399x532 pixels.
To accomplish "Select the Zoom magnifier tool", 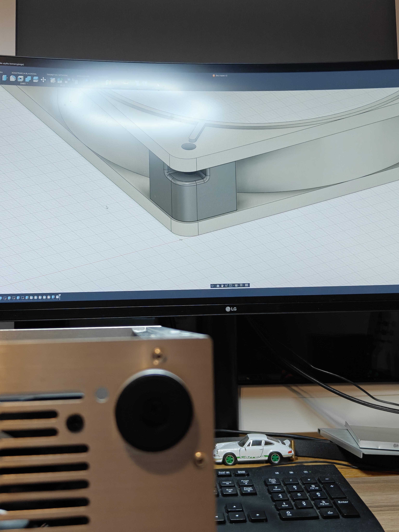I will (227, 285).
